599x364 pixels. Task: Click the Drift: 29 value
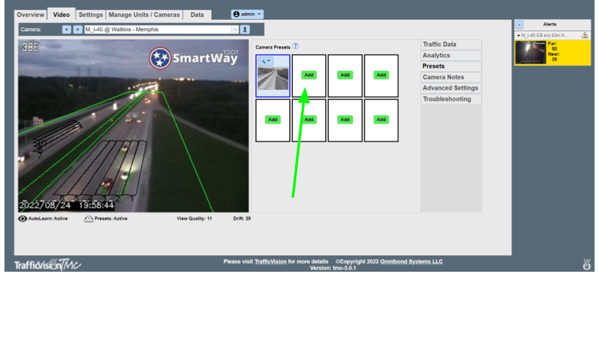[x=242, y=219]
